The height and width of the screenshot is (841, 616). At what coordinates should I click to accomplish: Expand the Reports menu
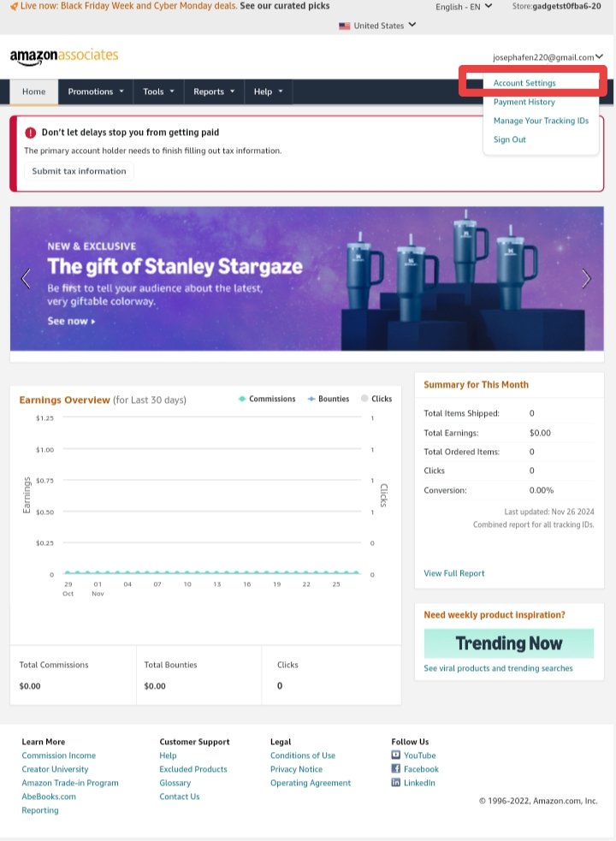pyautogui.click(x=214, y=92)
